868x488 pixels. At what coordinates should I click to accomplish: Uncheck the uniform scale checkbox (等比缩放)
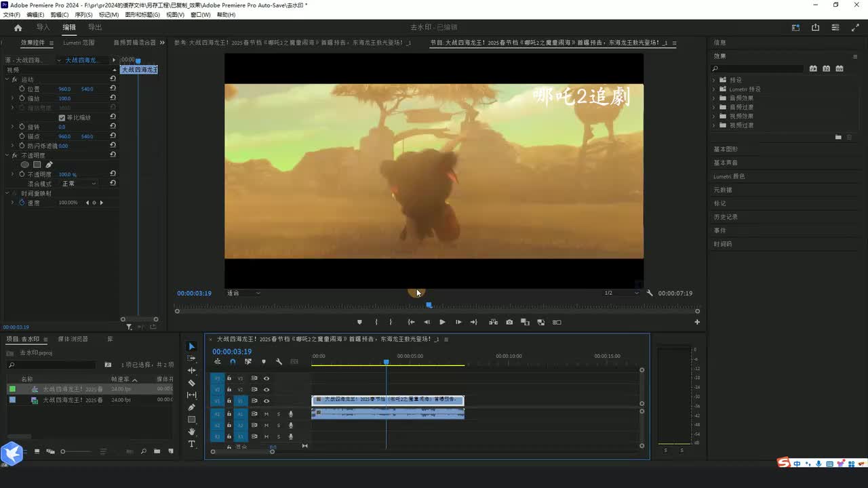coord(62,118)
